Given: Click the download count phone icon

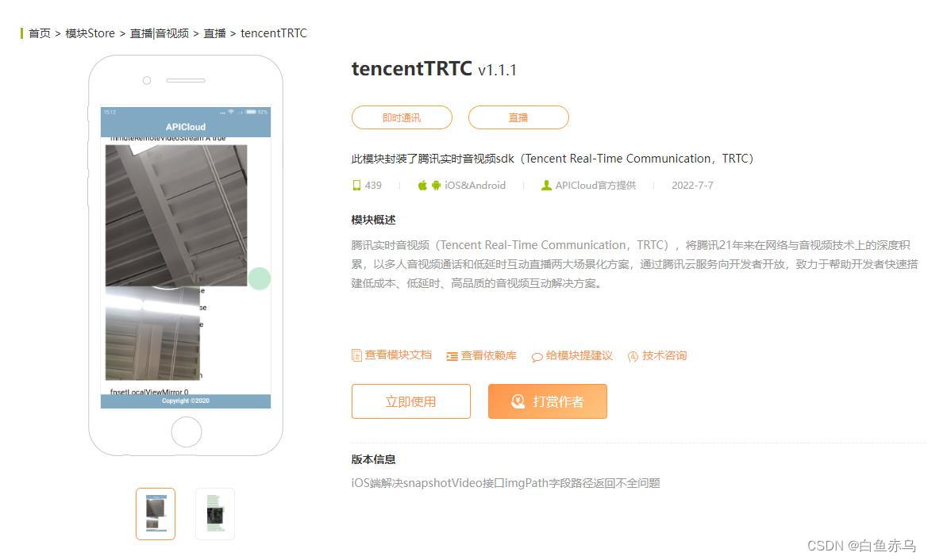Looking at the screenshot, I should pos(356,186).
